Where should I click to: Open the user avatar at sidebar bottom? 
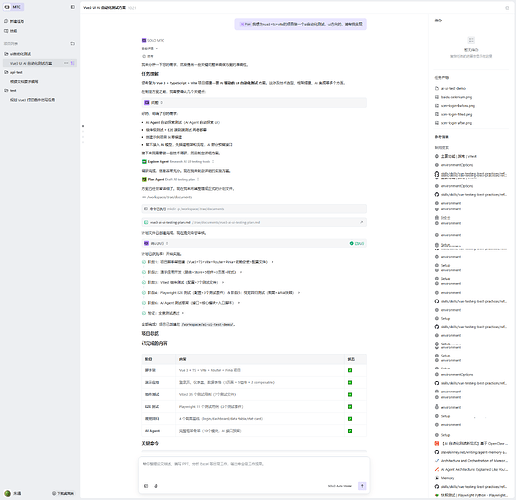click(x=8, y=493)
